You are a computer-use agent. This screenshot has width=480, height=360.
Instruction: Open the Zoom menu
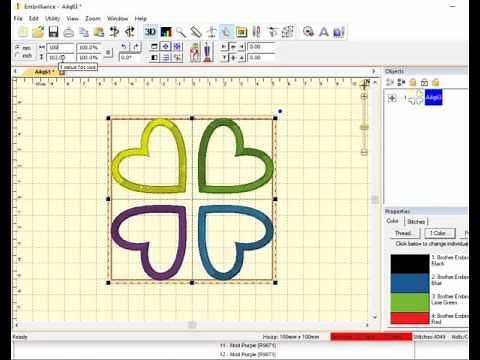click(93, 18)
